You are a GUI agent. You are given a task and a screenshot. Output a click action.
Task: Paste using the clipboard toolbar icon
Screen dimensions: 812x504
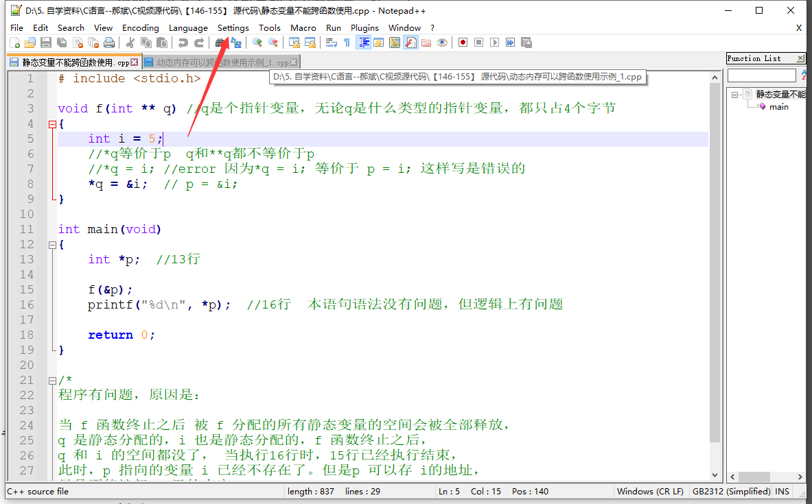pos(162,43)
